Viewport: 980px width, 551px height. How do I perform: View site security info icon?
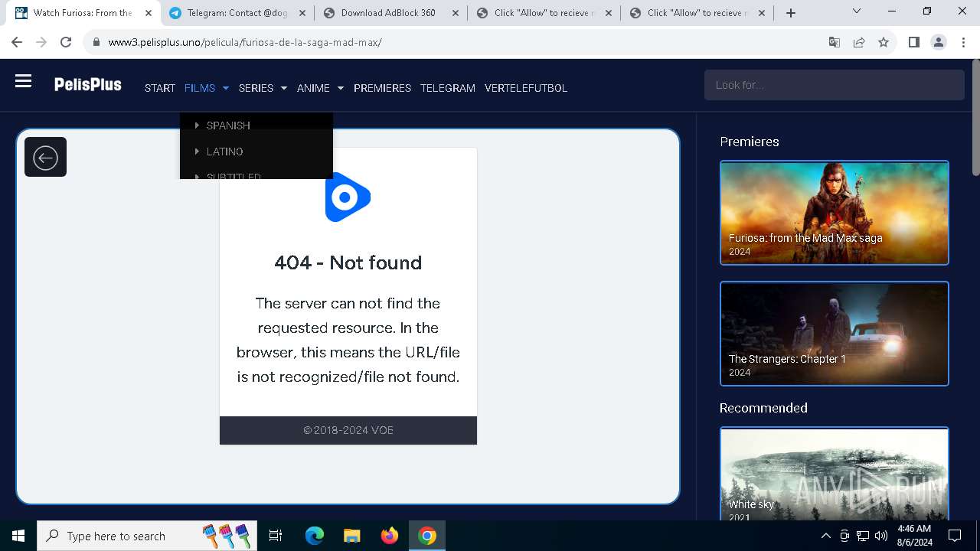coord(96,42)
